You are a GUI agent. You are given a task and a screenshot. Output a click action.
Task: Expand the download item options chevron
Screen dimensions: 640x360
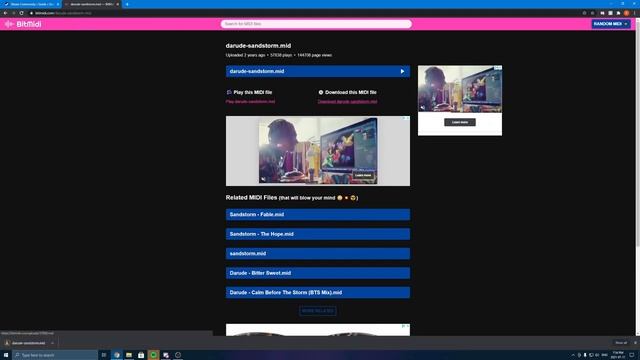tap(52, 343)
